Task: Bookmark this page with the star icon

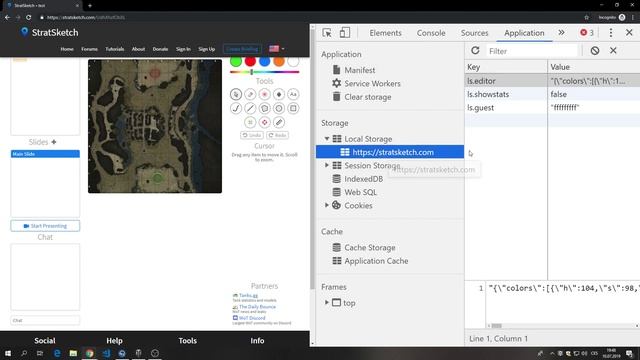Action: point(587,17)
